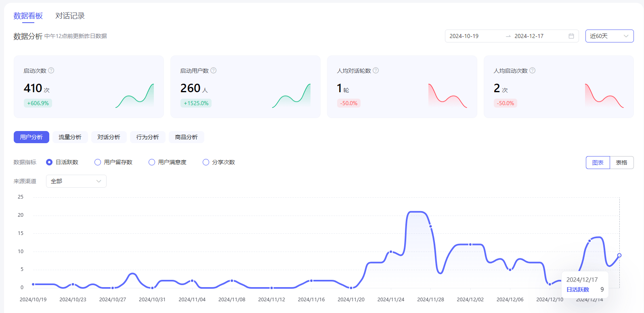Image resolution: width=644 pixels, height=313 pixels.
Task: Click the 260 launch user value
Action: [190, 88]
